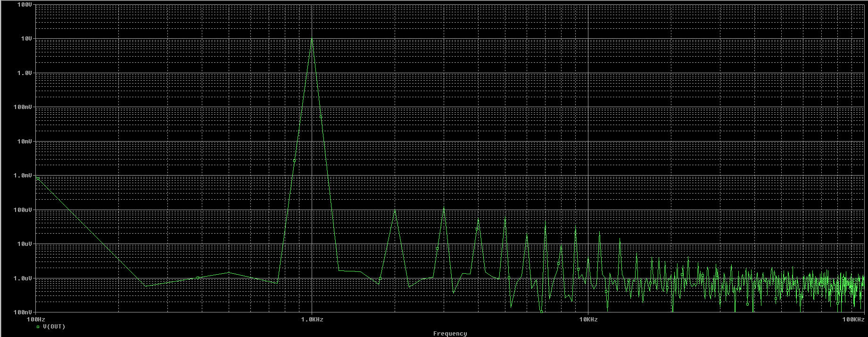Image resolution: width=868 pixels, height=337 pixels.
Task: Click the Frequency axis title
Action: pos(450,333)
